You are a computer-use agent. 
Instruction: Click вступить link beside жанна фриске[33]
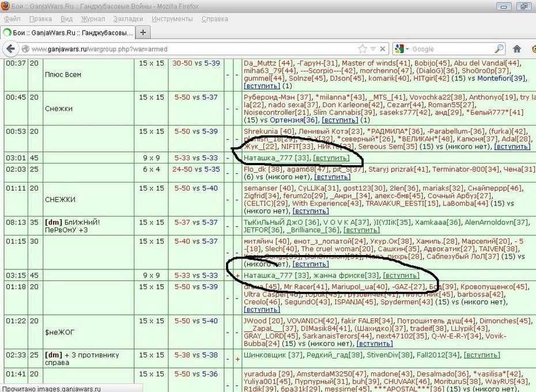click(x=401, y=275)
